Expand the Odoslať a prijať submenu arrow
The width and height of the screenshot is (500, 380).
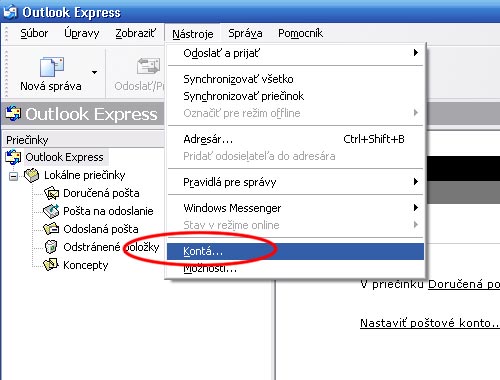point(415,53)
